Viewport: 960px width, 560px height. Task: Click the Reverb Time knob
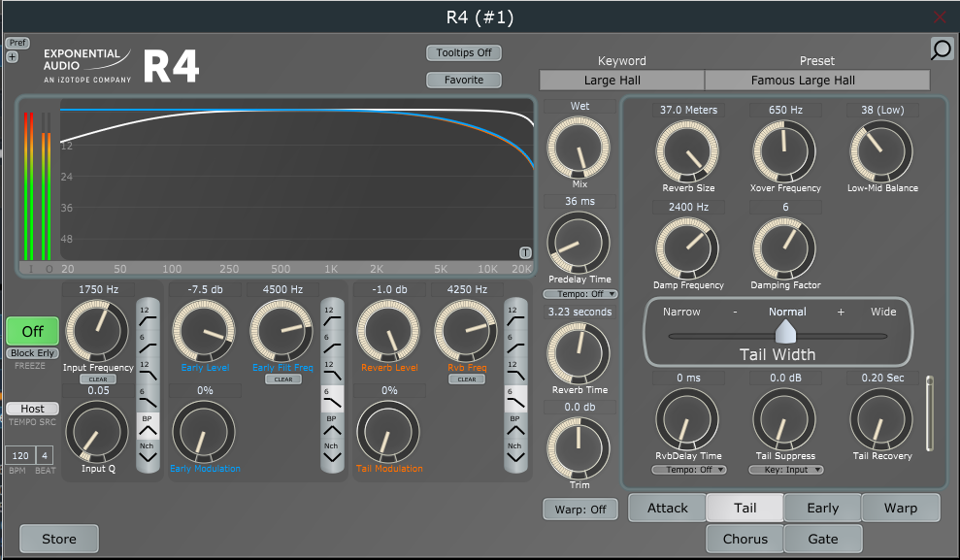point(579,353)
